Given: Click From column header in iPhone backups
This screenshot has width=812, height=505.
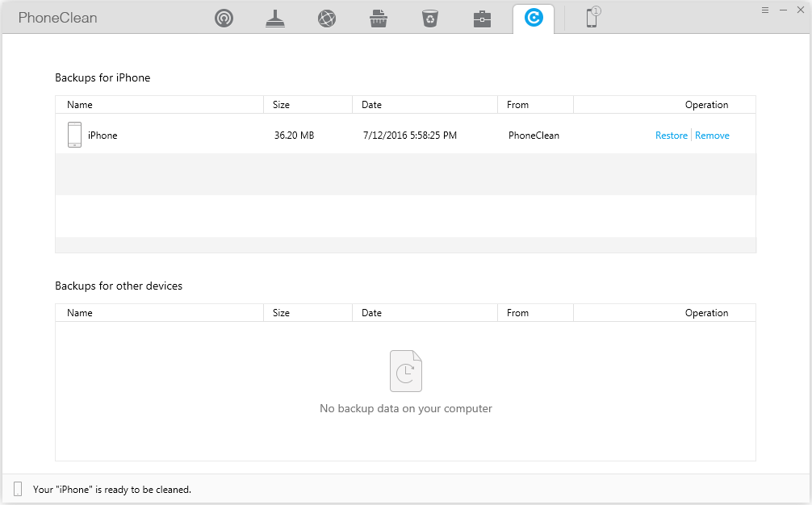Looking at the screenshot, I should tap(517, 105).
